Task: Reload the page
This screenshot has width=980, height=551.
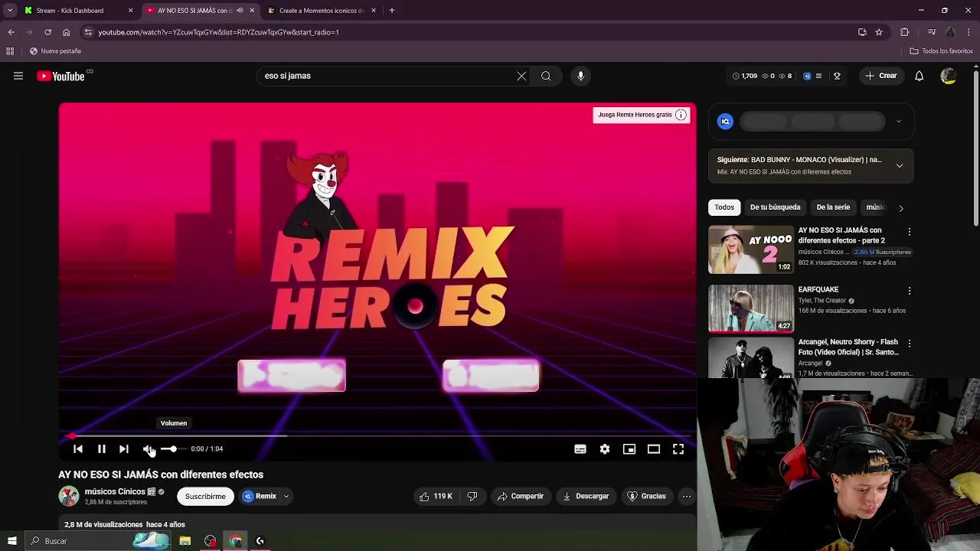Action: click(47, 32)
